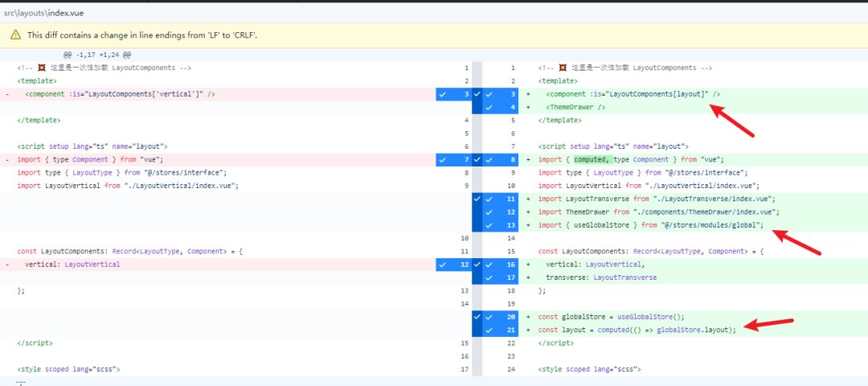Click new-side line number 15 beside const LayoutComponents

[513, 252]
